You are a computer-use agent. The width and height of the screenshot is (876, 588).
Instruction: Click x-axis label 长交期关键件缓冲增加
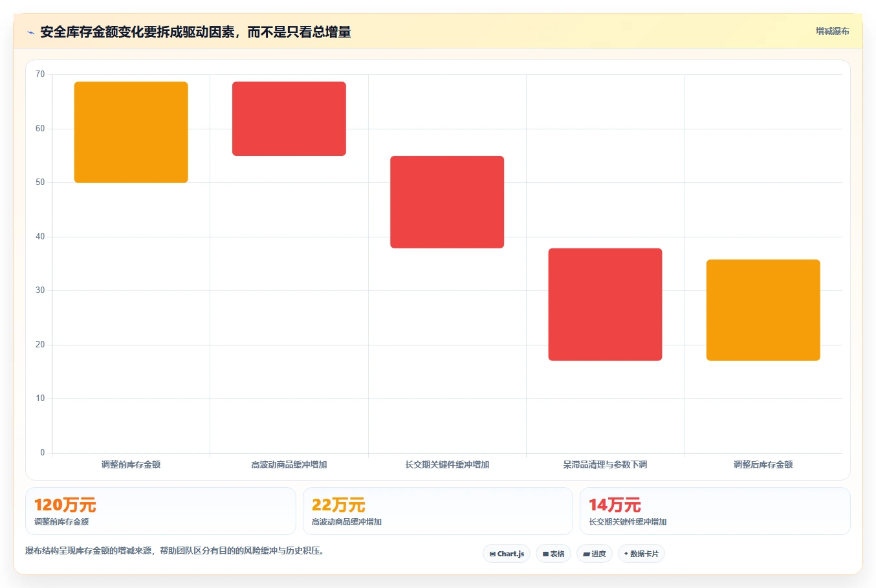coord(447,464)
